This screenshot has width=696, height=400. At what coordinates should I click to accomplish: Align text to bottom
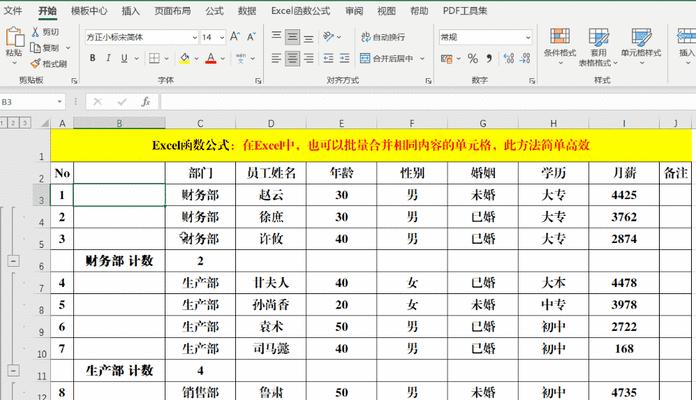[x=308, y=38]
